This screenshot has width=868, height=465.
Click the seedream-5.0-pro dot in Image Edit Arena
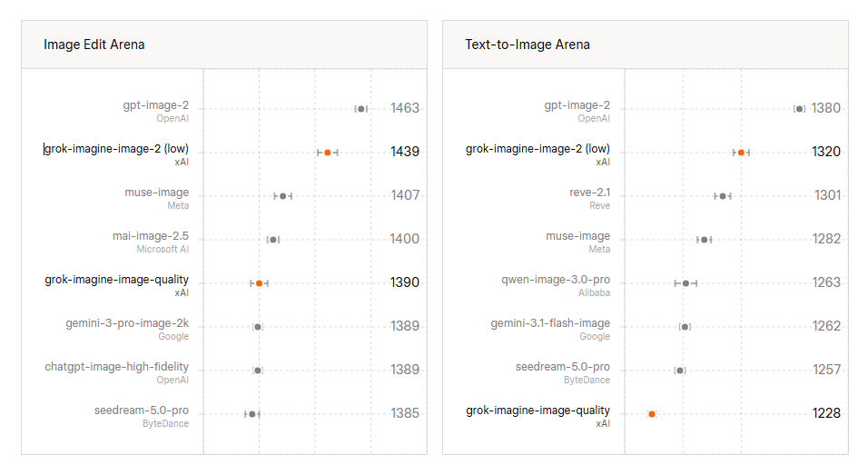252,414
